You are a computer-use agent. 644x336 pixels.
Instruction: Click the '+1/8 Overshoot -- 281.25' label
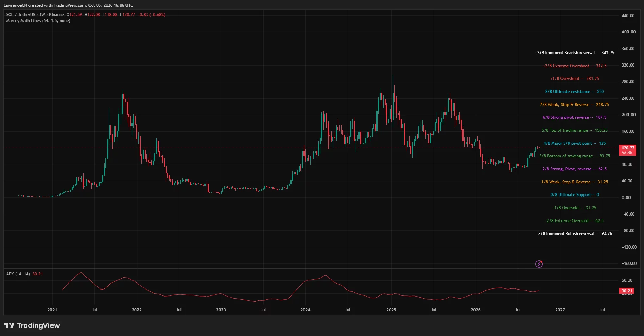tap(575, 79)
